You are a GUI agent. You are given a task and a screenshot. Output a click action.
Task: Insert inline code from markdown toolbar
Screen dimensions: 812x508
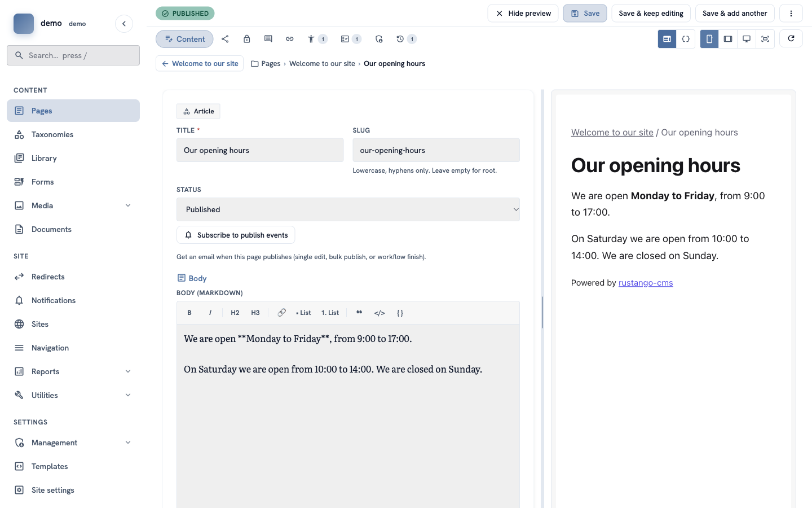379,313
